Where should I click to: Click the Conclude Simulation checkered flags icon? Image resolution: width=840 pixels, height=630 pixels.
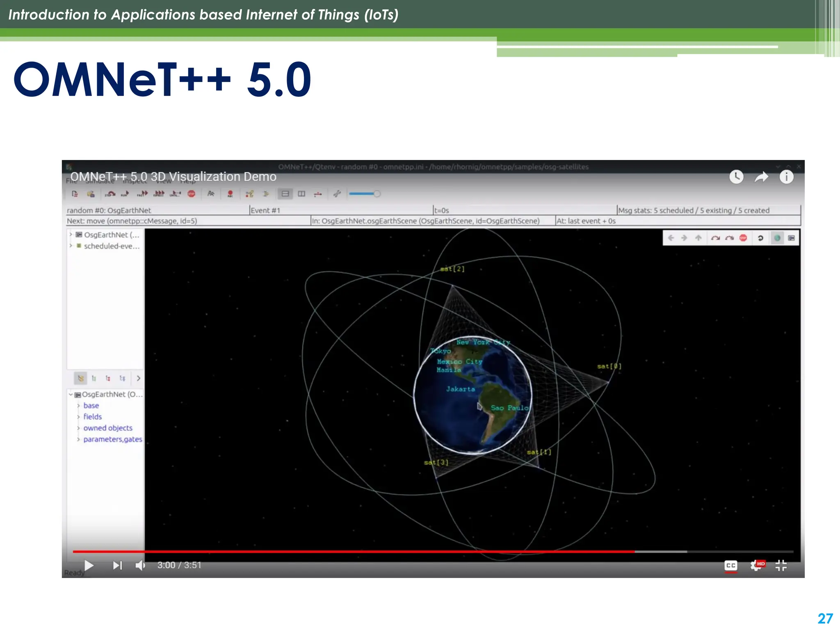point(211,194)
